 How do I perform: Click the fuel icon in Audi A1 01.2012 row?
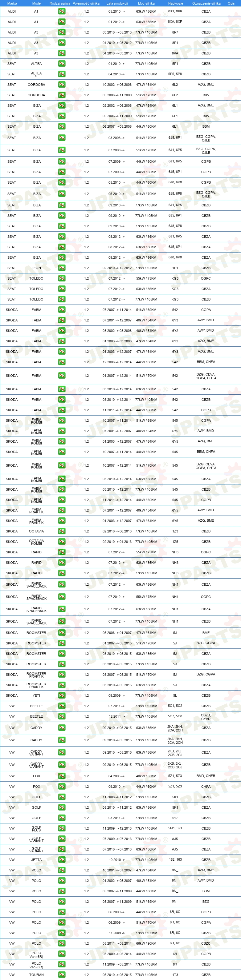pos(62,22)
